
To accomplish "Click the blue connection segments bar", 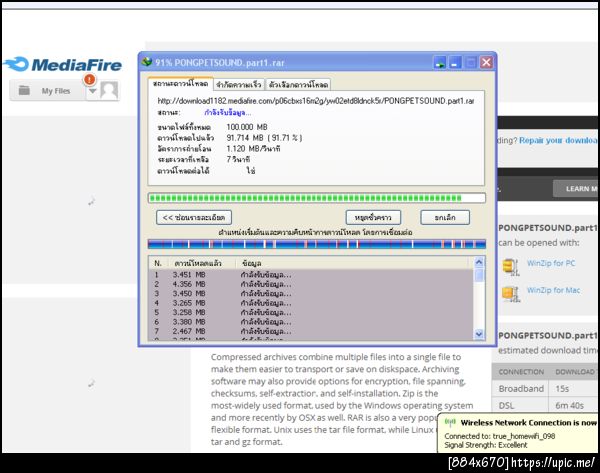I will pyautogui.click(x=317, y=244).
